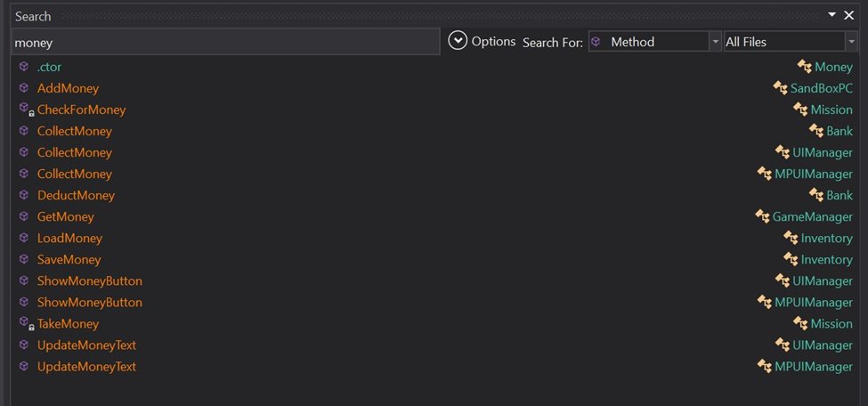Click UIManager class in the CollectMoney row
Image resolution: width=868 pixels, height=406 pixels.
(x=823, y=152)
